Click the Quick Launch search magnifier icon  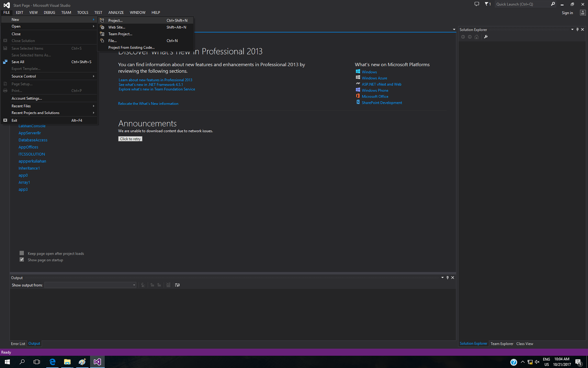point(553,4)
